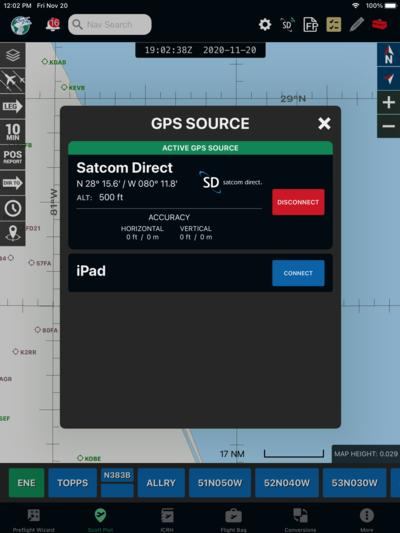Tap the ACTIVE GPS SOURCE green banner

click(x=200, y=148)
